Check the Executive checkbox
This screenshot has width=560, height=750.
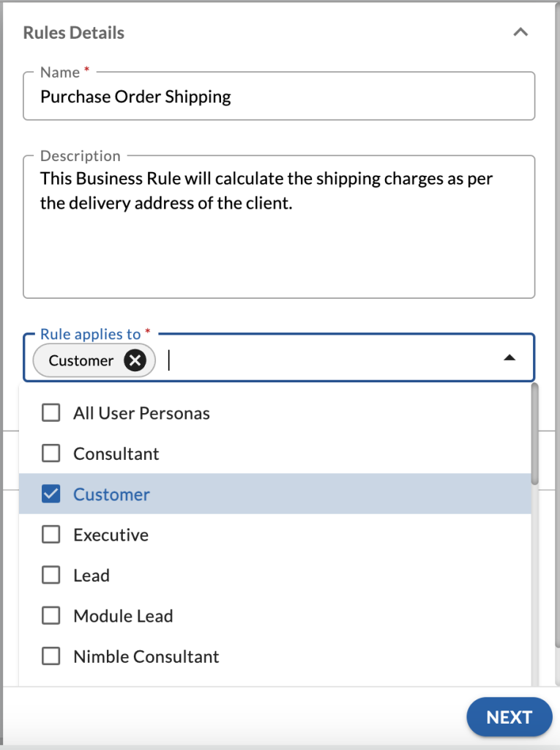click(51, 535)
